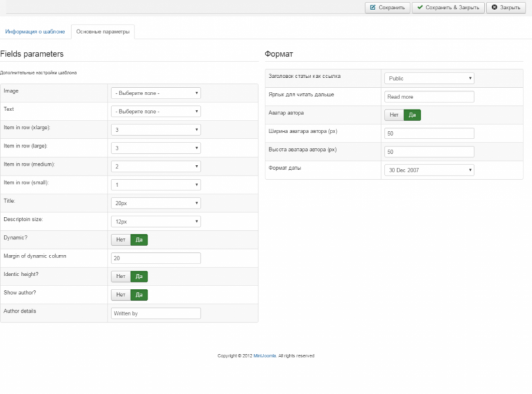Focus the Author details text field
The image size is (532, 394).
coord(156,313)
